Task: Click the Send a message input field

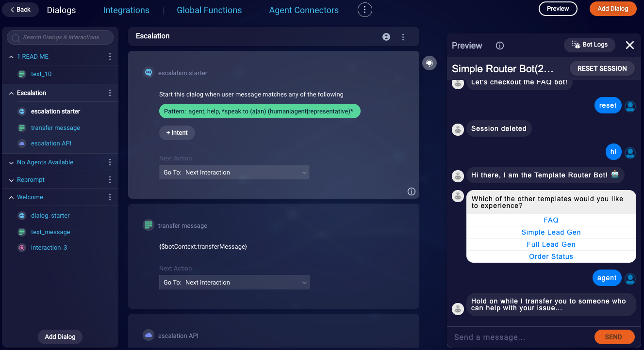Action: [x=521, y=337]
